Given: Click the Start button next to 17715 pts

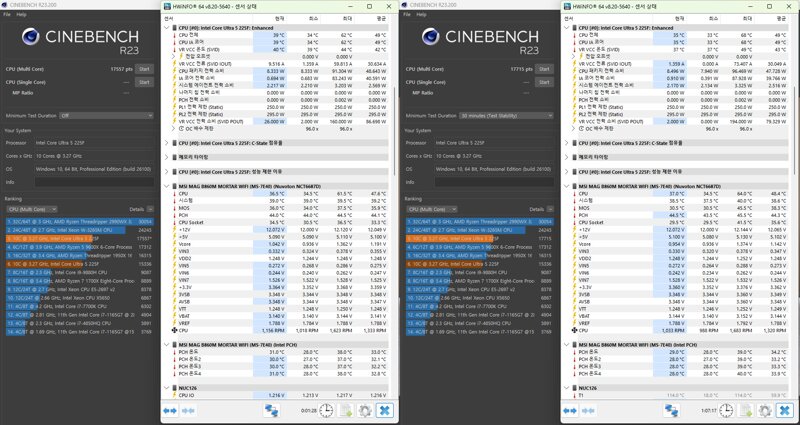Looking at the screenshot, I should pyautogui.click(x=544, y=69).
